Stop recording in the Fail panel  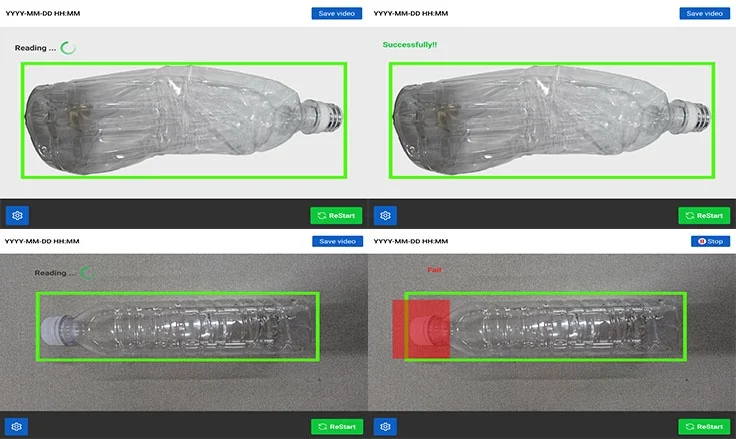click(710, 241)
